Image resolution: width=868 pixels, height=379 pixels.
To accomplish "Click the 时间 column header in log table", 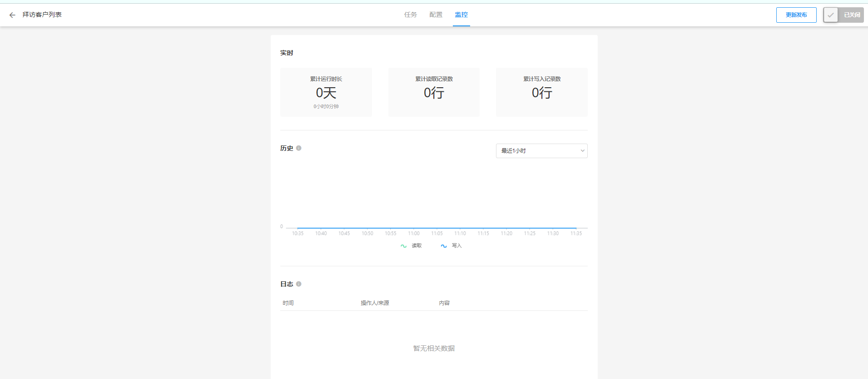I will (x=288, y=303).
